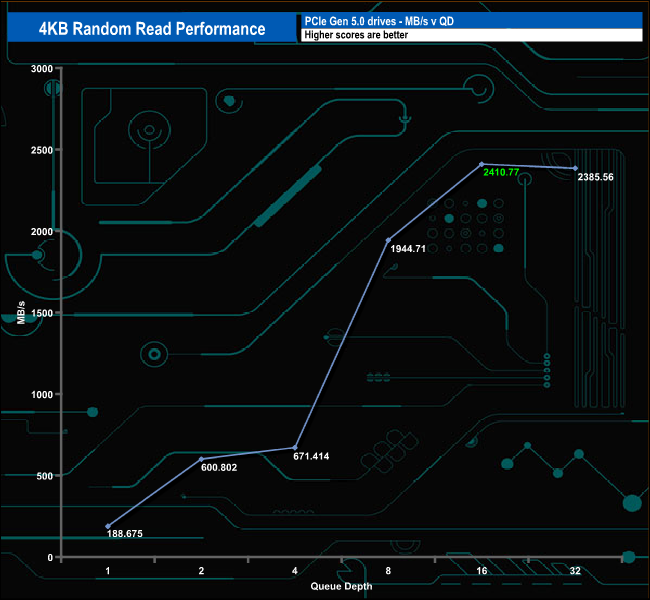
Task: Select the PCIe Gen 5.0 drives subtitle bar
Action: click(x=470, y=21)
